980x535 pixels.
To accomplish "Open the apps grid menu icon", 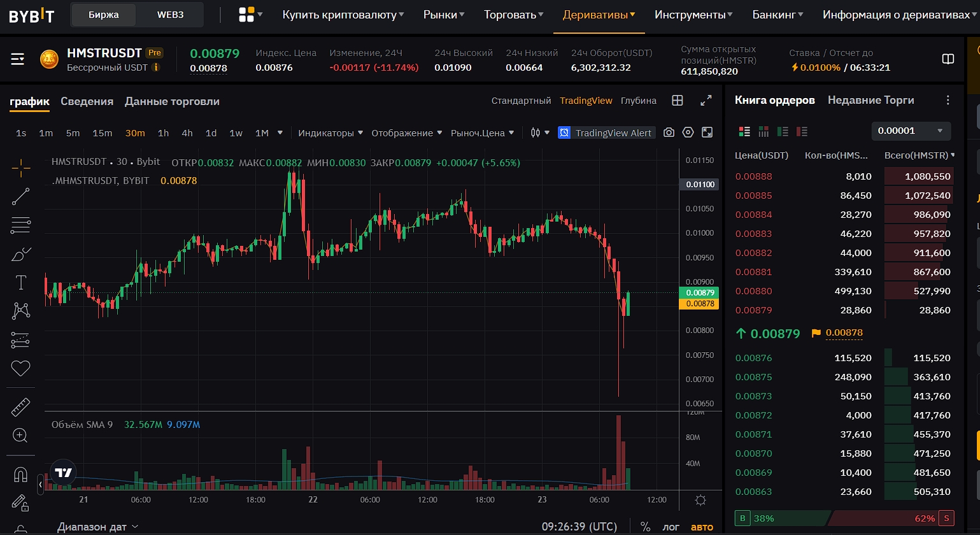I will (x=246, y=15).
